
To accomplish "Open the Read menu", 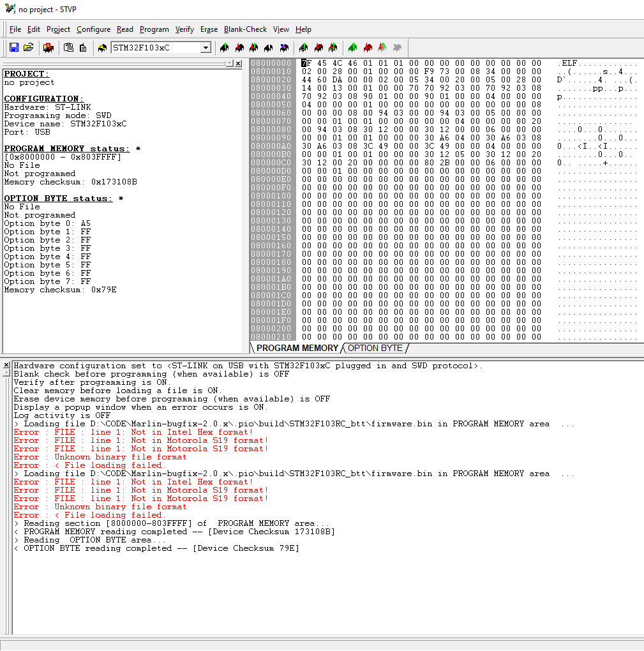I will [125, 29].
